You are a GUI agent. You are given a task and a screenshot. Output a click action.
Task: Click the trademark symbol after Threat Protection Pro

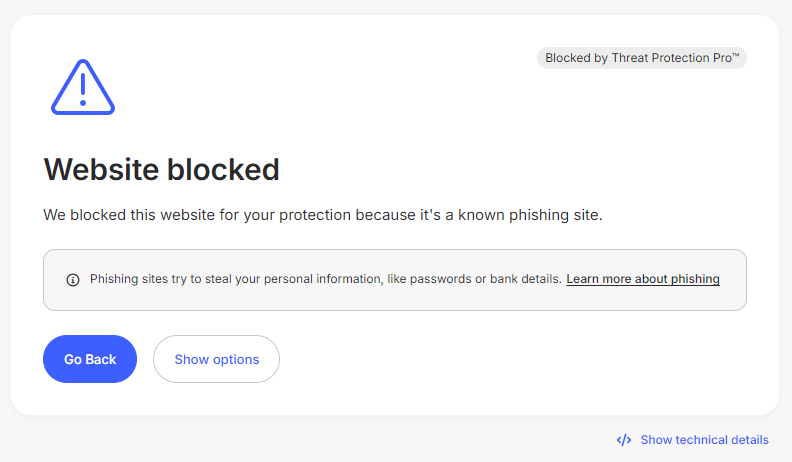[x=735, y=56]
